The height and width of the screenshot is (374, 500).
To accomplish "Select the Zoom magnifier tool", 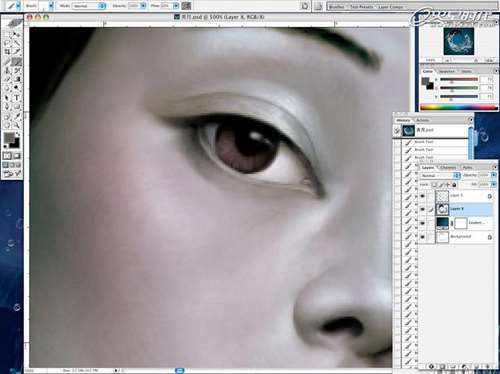I will pos(17,125).
